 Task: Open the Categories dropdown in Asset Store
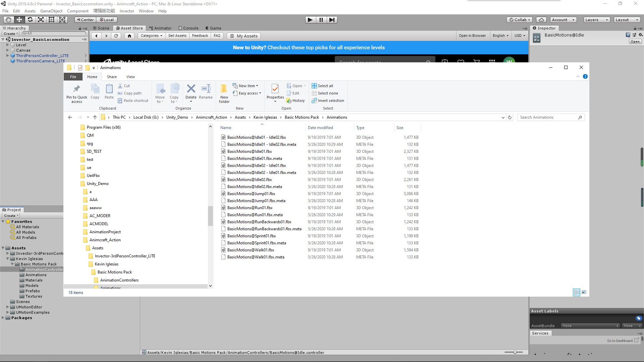[x=151, y=36]
